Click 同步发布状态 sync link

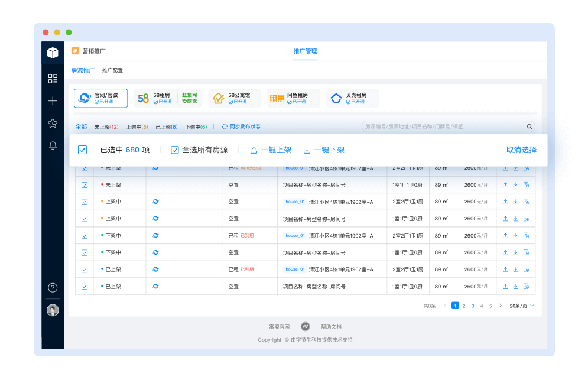[x=241, y=126]
